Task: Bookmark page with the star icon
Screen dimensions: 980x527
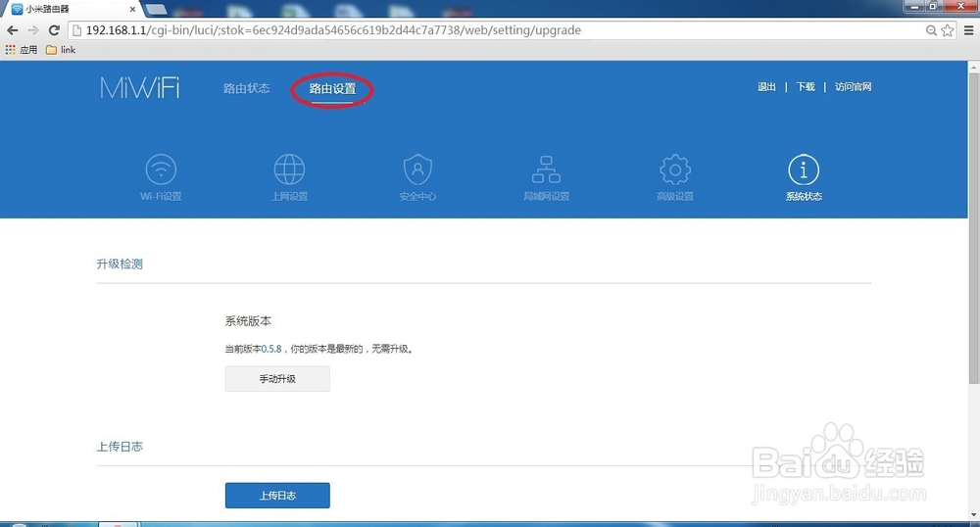Action: [948, 30]
